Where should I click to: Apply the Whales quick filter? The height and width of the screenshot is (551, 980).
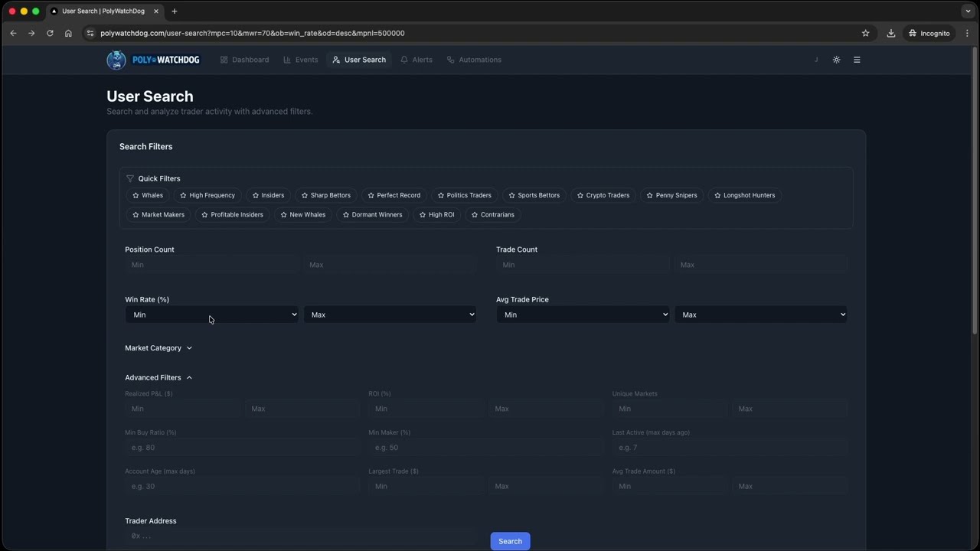148,195
